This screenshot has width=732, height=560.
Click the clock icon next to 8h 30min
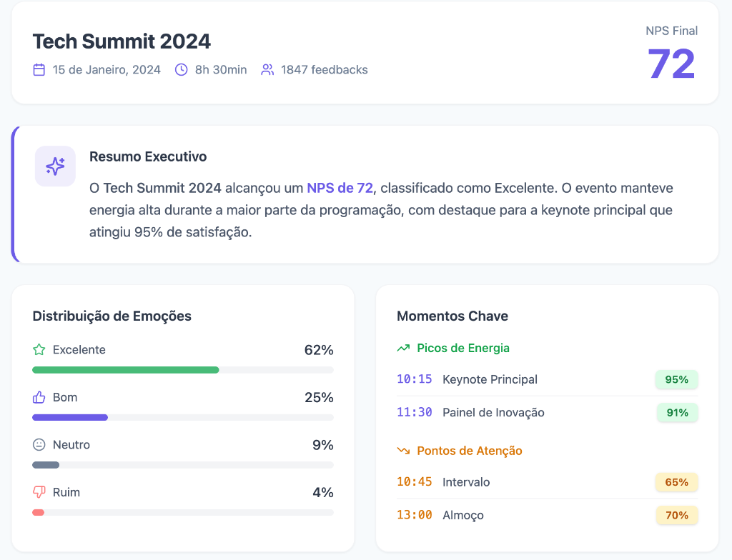point(181,70)
